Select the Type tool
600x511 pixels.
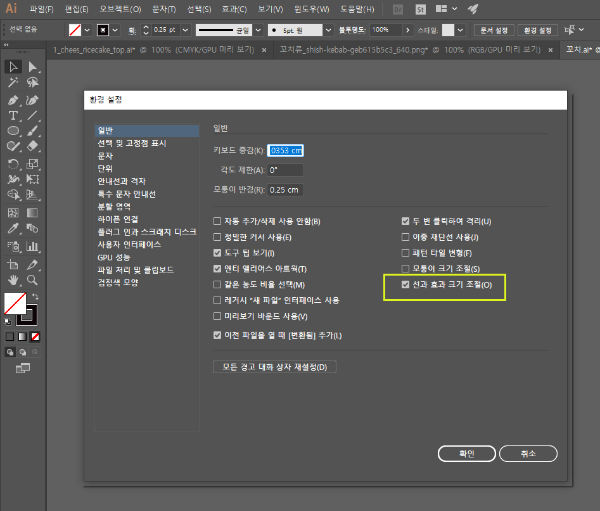(x=13, y=116)
